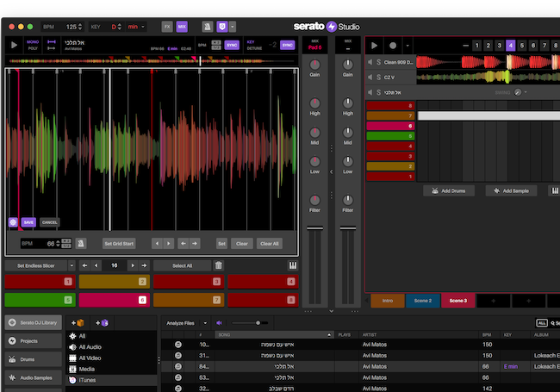The height and width of the screenshot is (392, 560).
Task: Move grid marker left with arrow button
Action: 184,244
